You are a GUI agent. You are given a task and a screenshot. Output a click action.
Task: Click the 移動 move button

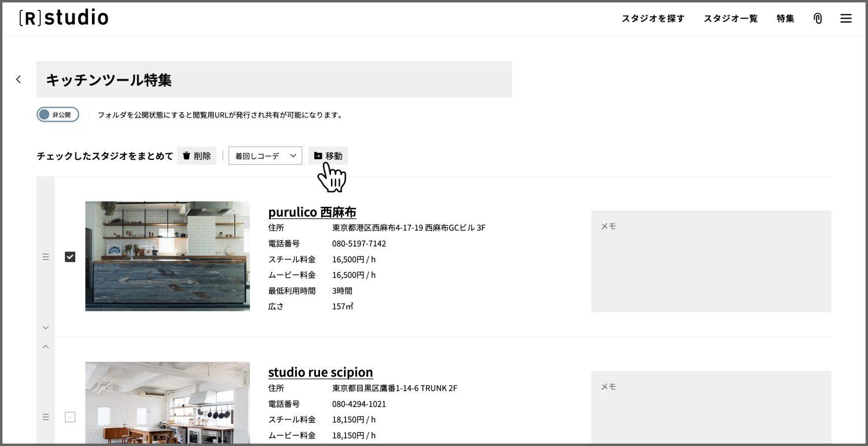point(328,156)
